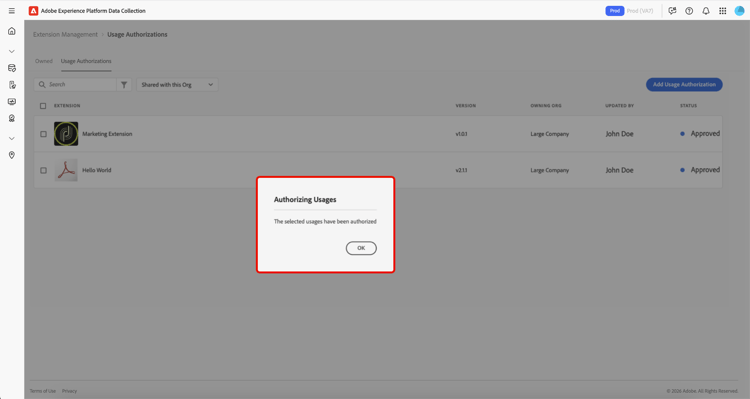Check the Hello World row checkbox

pos(44,170)
